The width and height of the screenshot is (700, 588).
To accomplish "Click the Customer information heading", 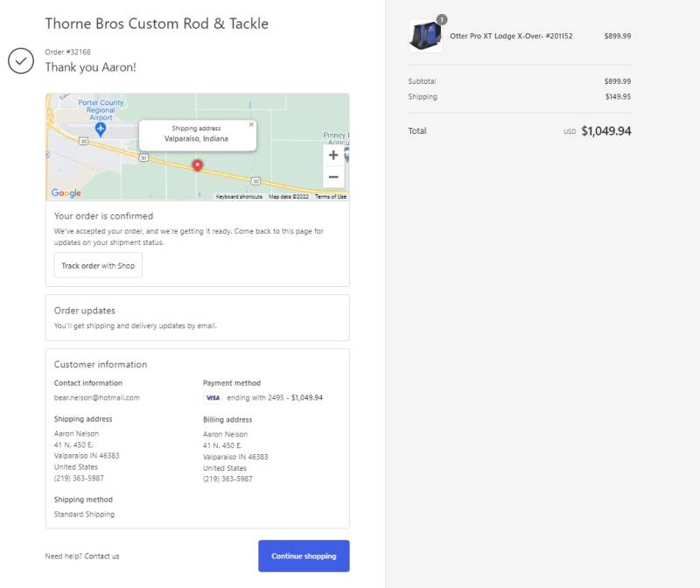I will pos(101,365).
